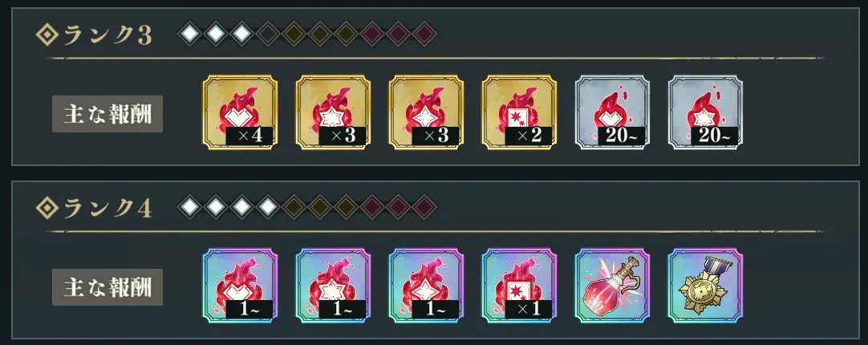
Task: Click the diamond emblem beside ランク3
Action: click(x=47, y=34)
